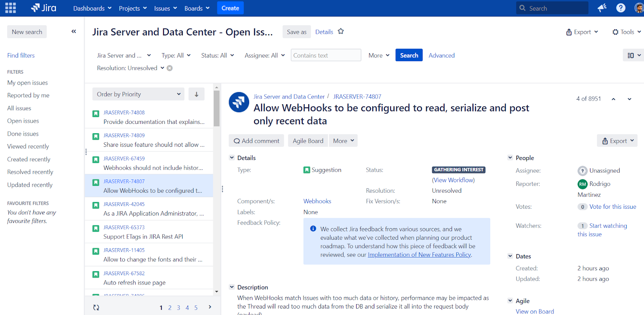This screenshot has width=644, height=315.
Task: Collapse the Agile section
Action: click(x=510, y=301)
